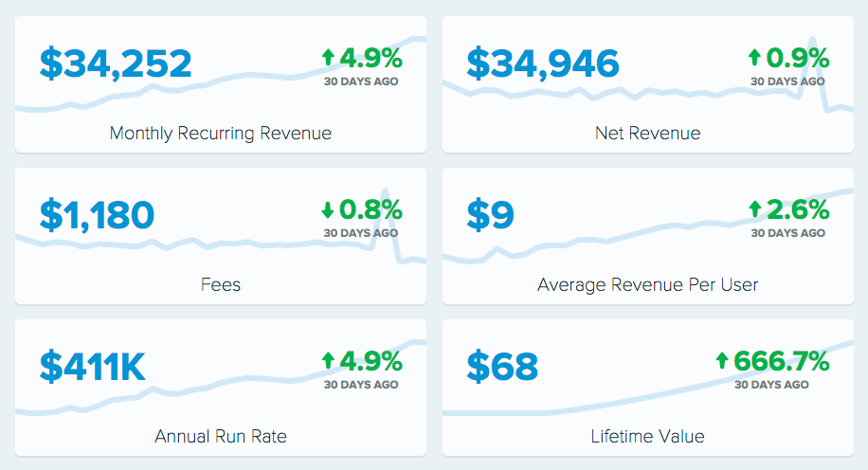Click the $34,252 revenue figure
Image resolution: width=868 pixels, height=470 pixels.
(116, 64)
